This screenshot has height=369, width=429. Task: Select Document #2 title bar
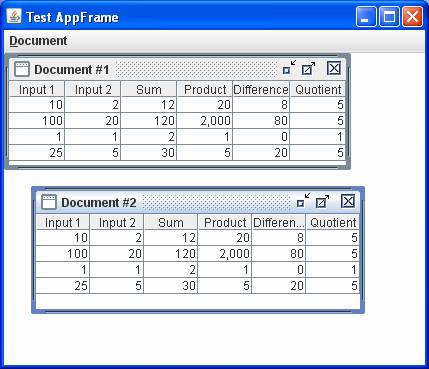(x=198, y=202)
